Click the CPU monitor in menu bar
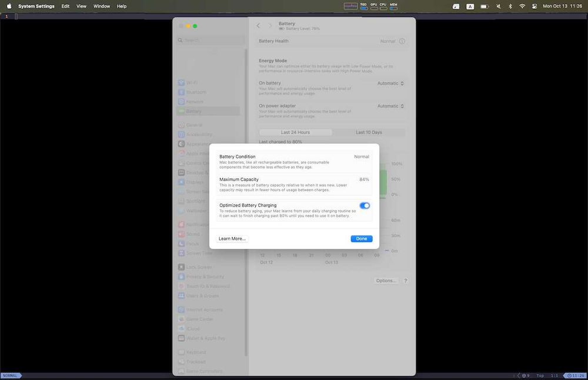Image resolution: width=588 pixels, height=380 pixels. coord(383,6)
